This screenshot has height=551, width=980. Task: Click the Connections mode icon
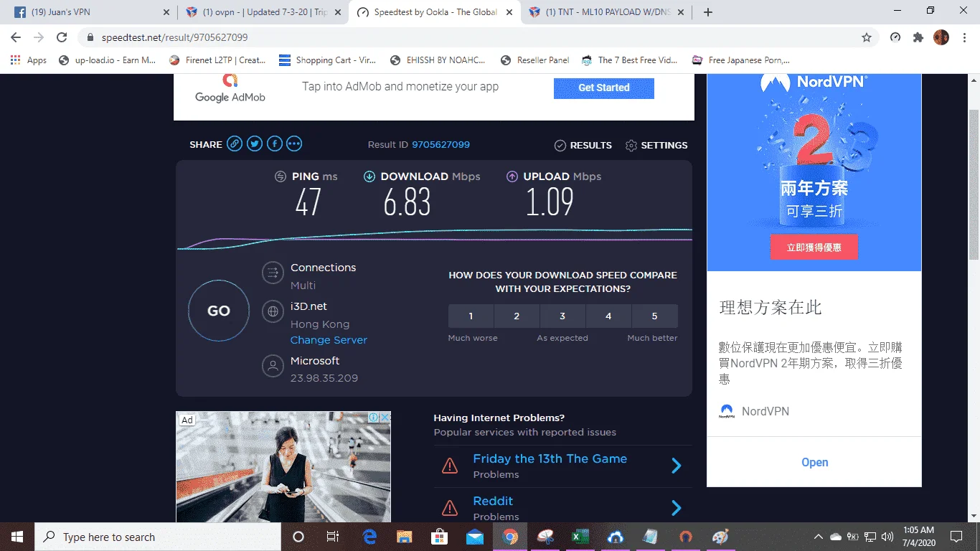click(273, 273)
